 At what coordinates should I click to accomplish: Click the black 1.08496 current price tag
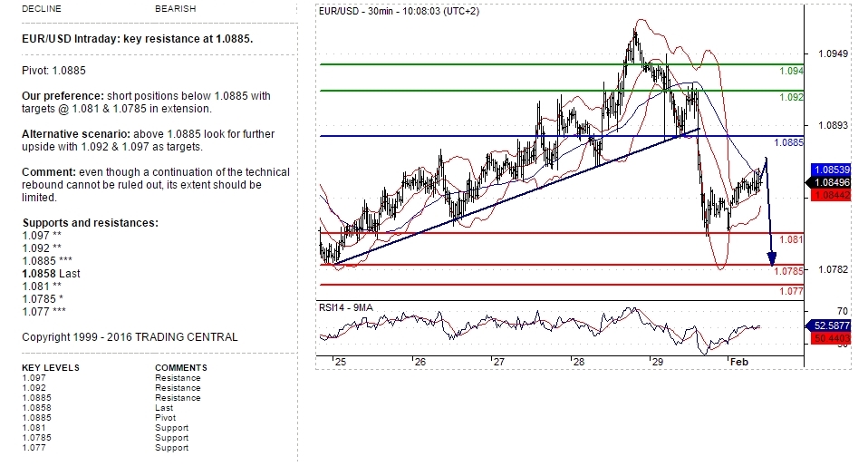click(829, 182)
